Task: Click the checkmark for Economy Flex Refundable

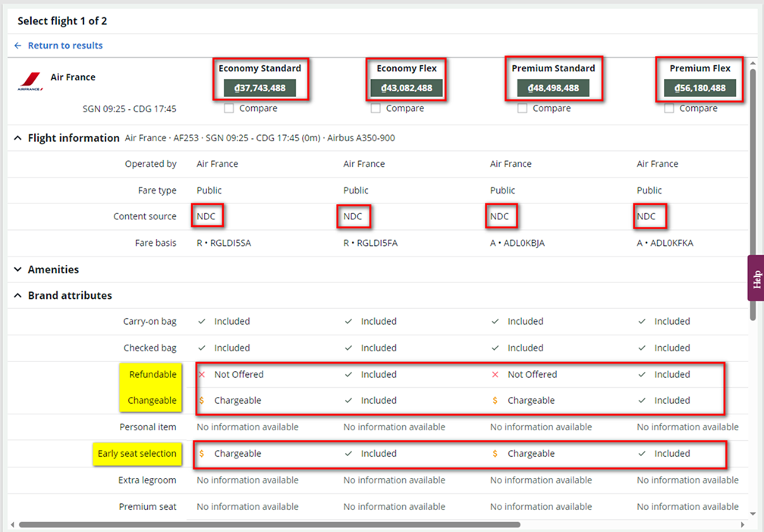Action: [348, 375]
